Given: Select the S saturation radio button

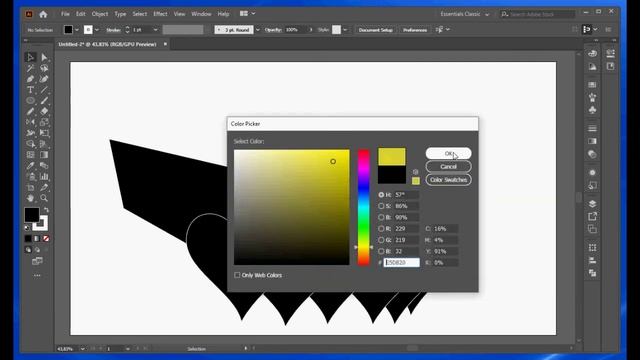Looking at the screenshot, I should tap(381, 206).
